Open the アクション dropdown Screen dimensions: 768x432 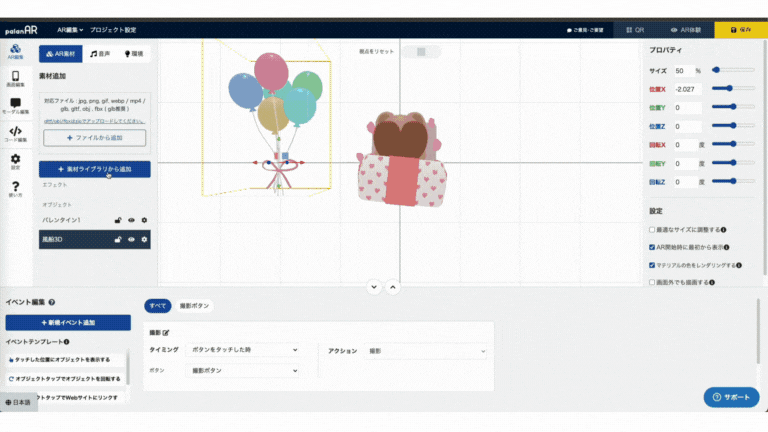[426, 351]
